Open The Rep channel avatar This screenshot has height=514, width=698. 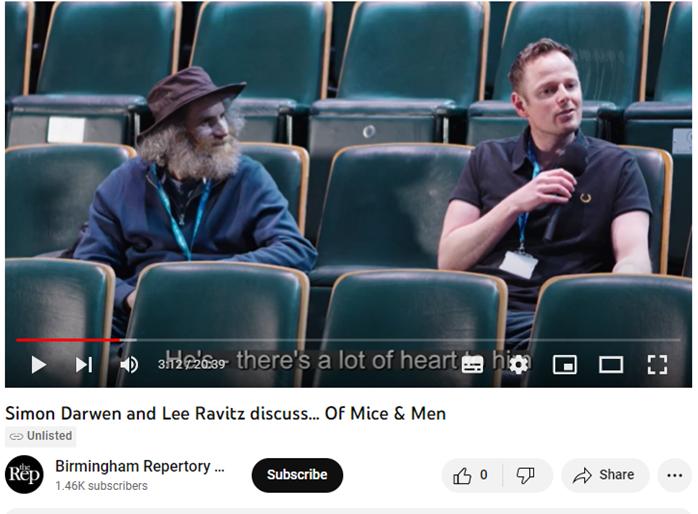[24, 474]
